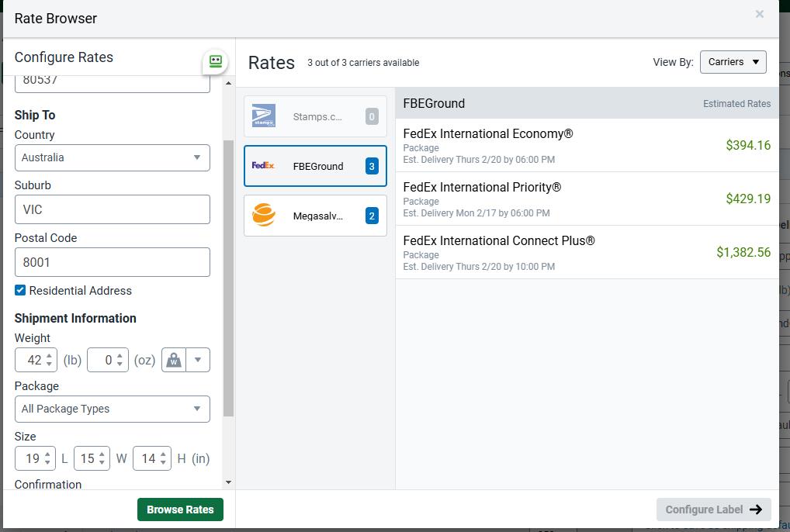
Task: Select the Stamps.com carrier logo
Action: click(x=264, y=116)
